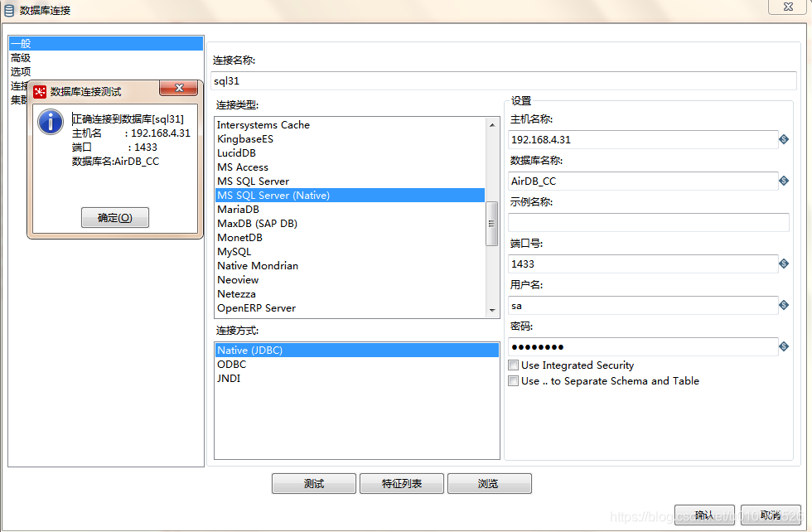Click the red Kettle icon in test dialog title
This screenshot has width=812, height=532.
pyautogui.click(x=40, y=92)
